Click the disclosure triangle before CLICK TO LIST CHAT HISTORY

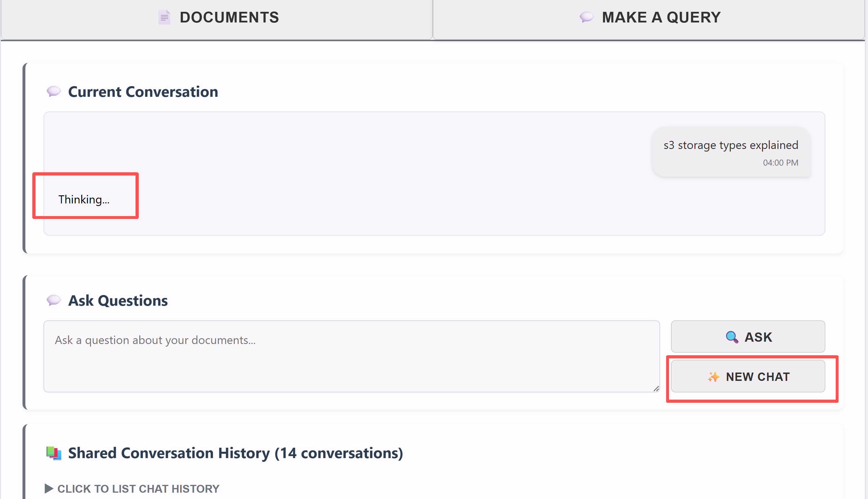(x=49, y=488)
